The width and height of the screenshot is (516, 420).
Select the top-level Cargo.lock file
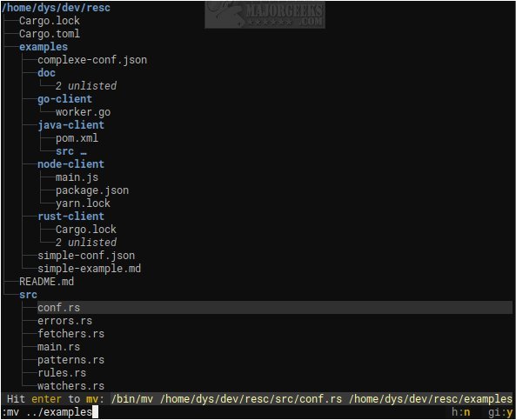[50, 21]
